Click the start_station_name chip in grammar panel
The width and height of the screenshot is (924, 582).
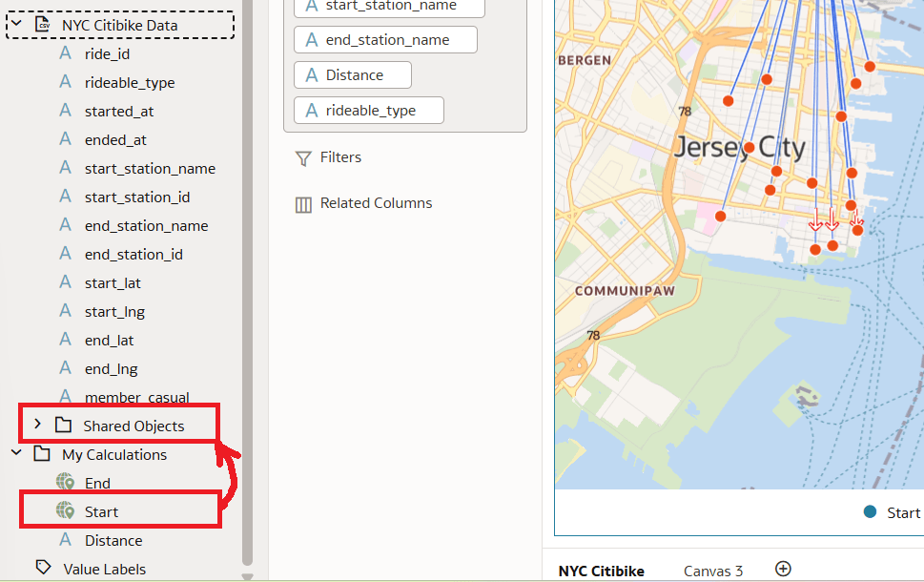tap(389, 7)
